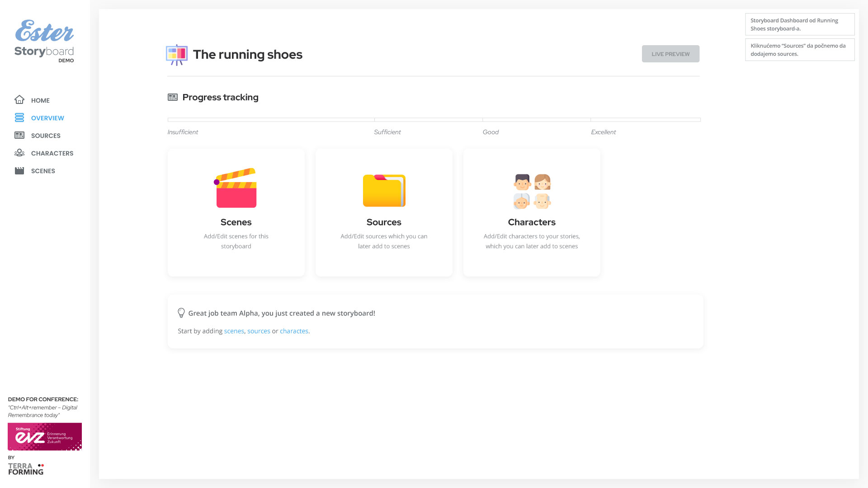Screen dimensions: 868x488
Task: Click the Scenes clapperboard icon in sidebar
Action: click(19, 171)
